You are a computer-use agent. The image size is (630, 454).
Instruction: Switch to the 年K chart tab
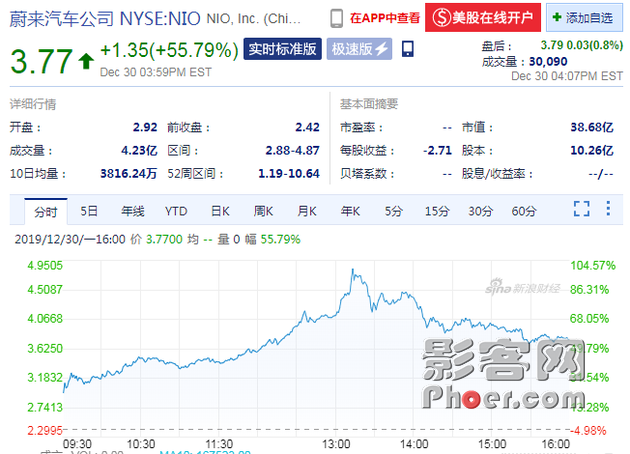(x=350, y=211)
